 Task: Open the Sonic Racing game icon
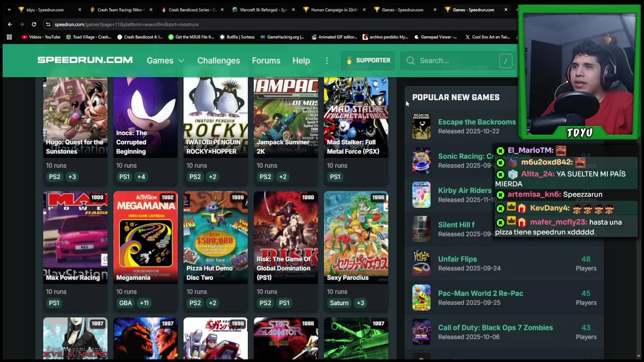coord(421,160)
